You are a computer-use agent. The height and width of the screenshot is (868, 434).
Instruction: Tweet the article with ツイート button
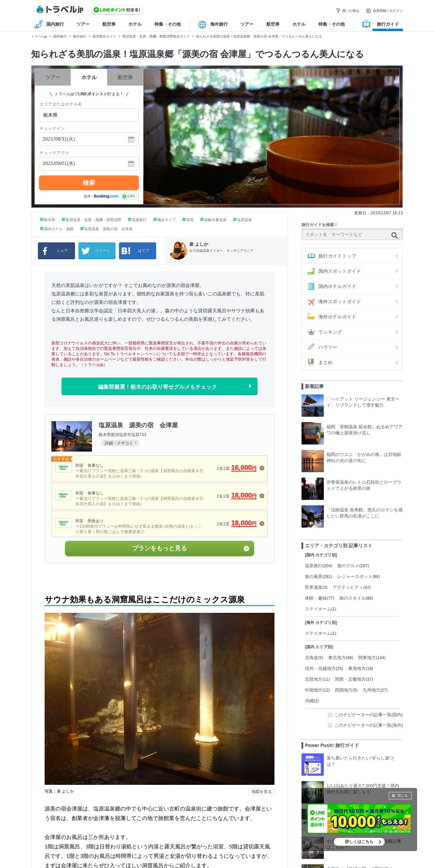pos(97,251)
